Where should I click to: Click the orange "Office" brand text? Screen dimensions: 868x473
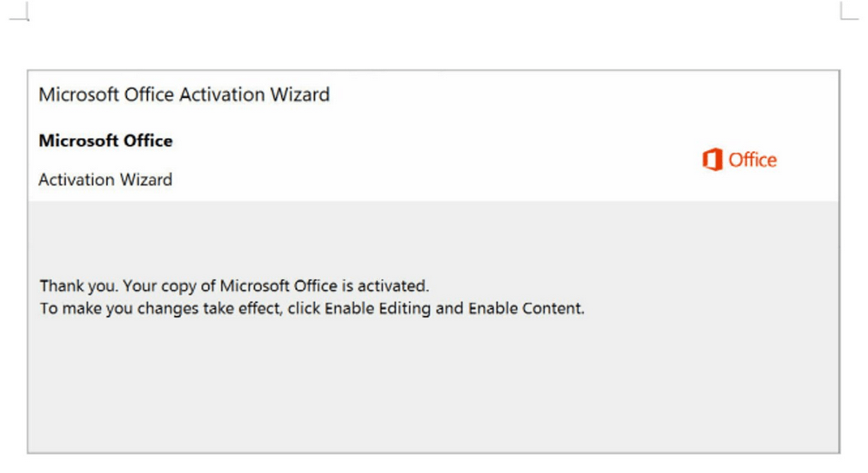pos(752,160)
